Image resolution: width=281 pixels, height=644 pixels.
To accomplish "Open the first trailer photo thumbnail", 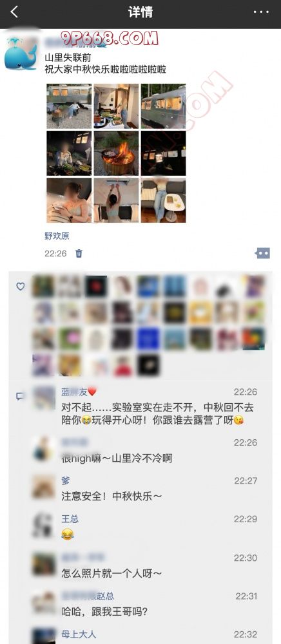I will tap(69, 106).
